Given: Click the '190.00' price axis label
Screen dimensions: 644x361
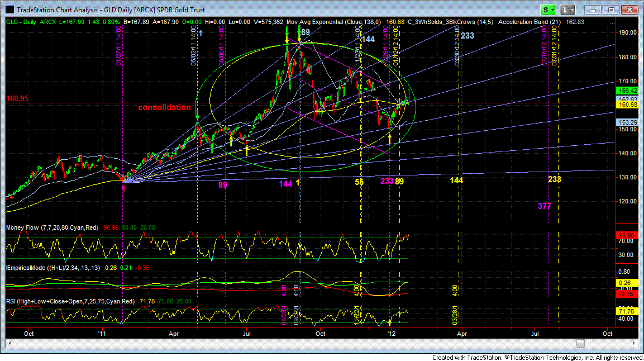Looking at the screenshot, I should pos(628,33).
